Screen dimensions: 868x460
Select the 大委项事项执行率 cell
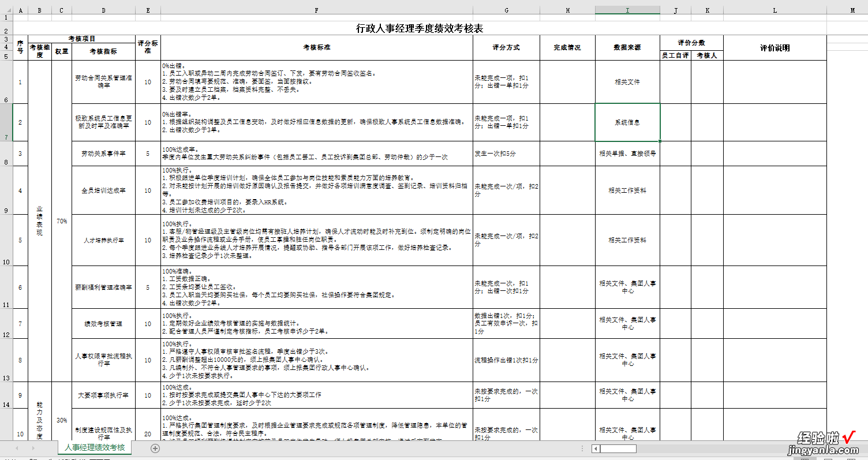tap(103, 395)
